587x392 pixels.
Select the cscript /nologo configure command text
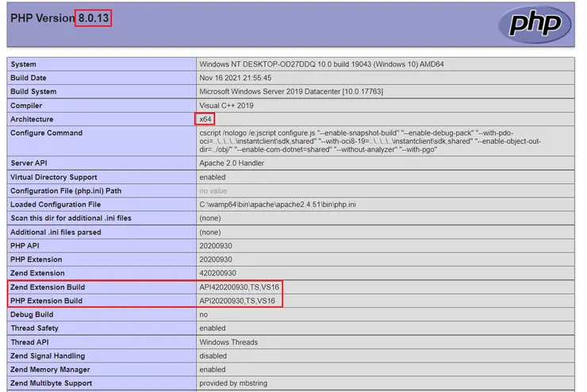pyautogui.click(x=370, y=141)
